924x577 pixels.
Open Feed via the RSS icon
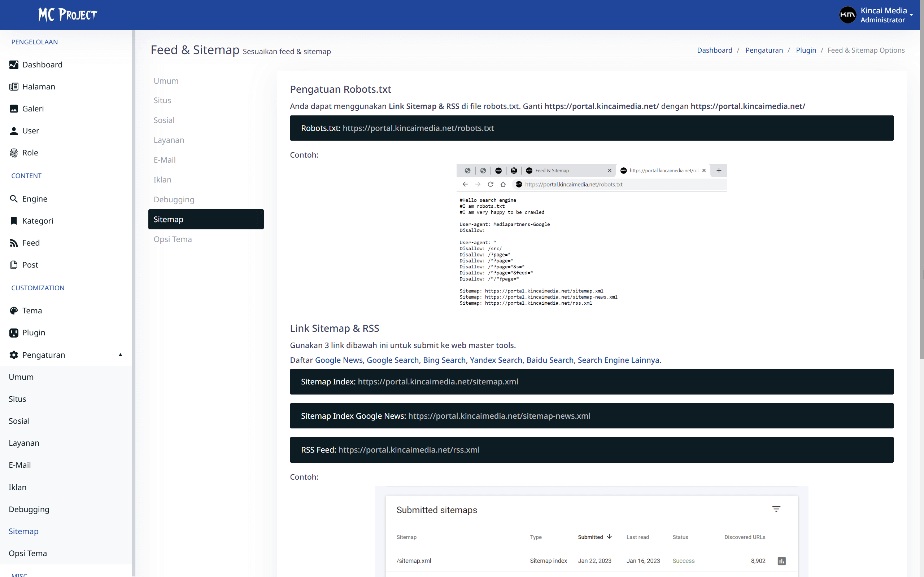tap(14, 243)
